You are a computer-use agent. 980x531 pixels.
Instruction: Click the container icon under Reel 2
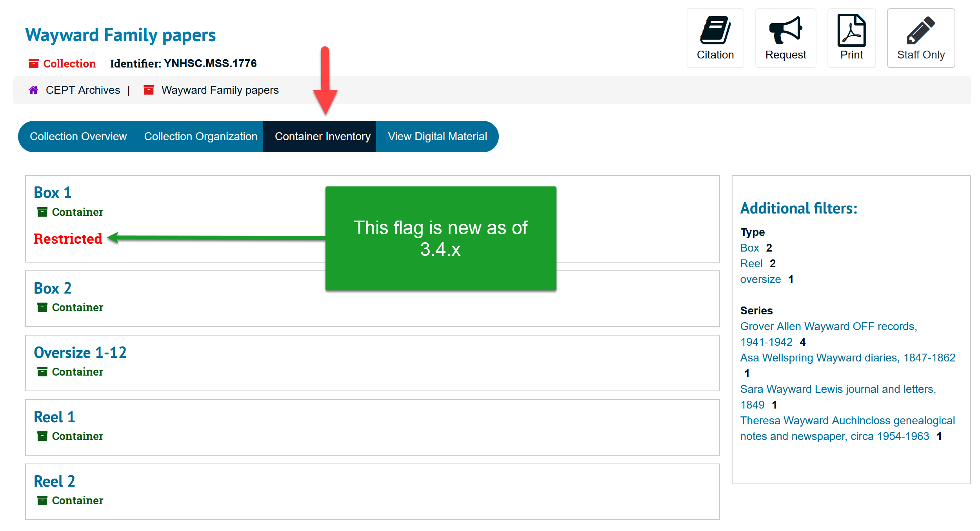pyautogui.click(x=42, y=500)
